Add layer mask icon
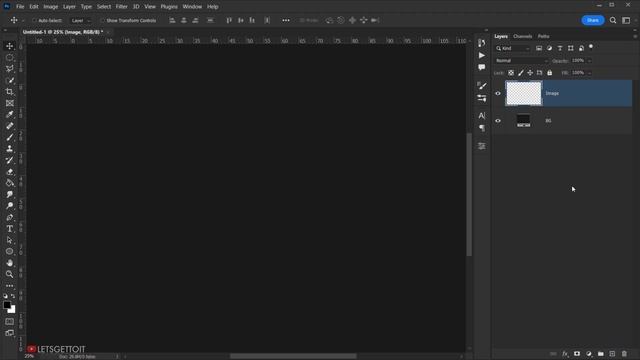The height and width of the screenshot is (360, 640). [577, 354]
